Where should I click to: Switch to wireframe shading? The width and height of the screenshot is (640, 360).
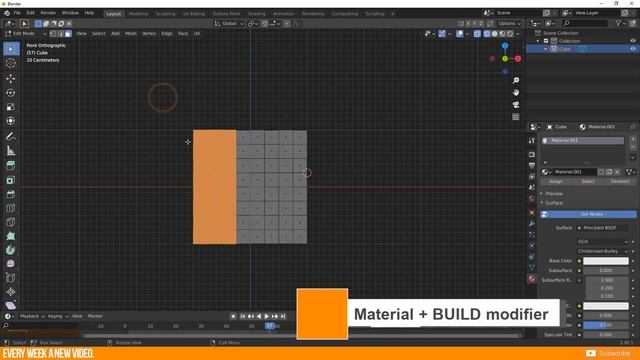coord(487,34)
